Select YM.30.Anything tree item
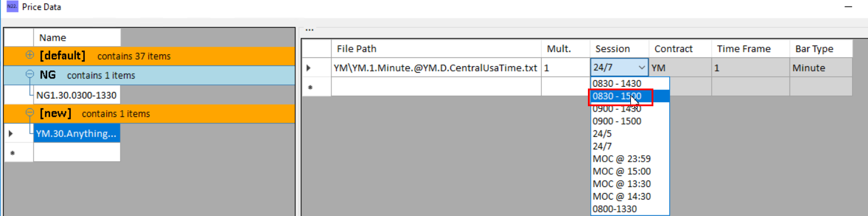 coord(77,133)
